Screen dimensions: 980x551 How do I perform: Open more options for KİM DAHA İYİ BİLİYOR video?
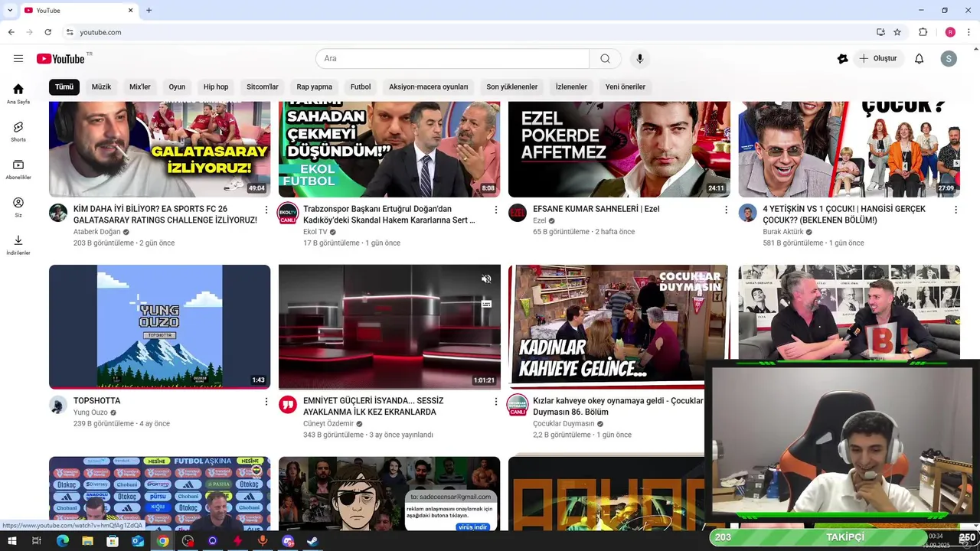pos(266,210)
